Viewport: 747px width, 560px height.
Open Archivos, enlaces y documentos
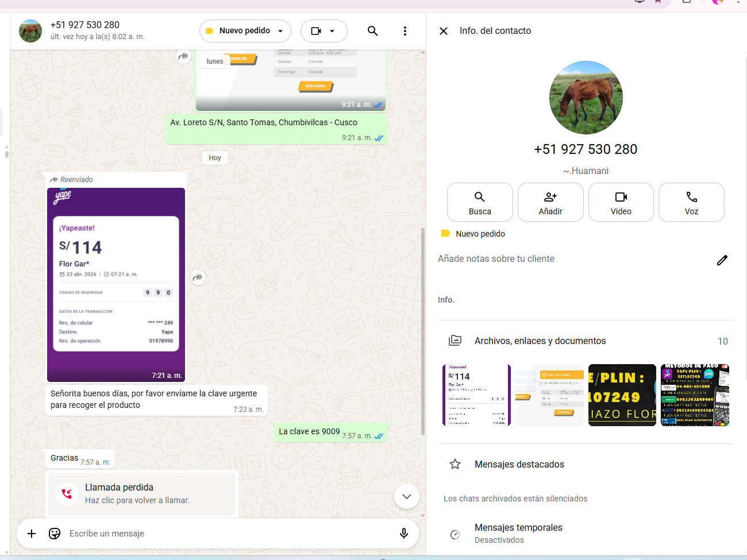(540, 341)
